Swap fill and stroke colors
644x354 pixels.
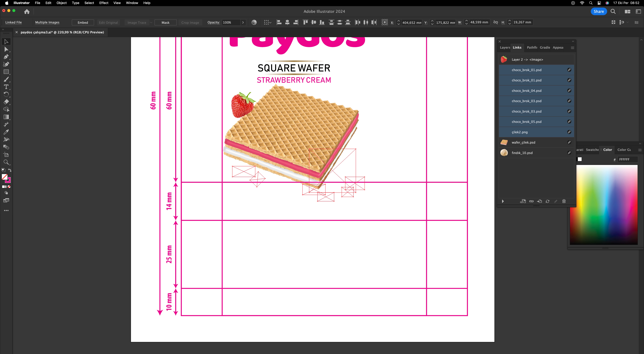10,170
